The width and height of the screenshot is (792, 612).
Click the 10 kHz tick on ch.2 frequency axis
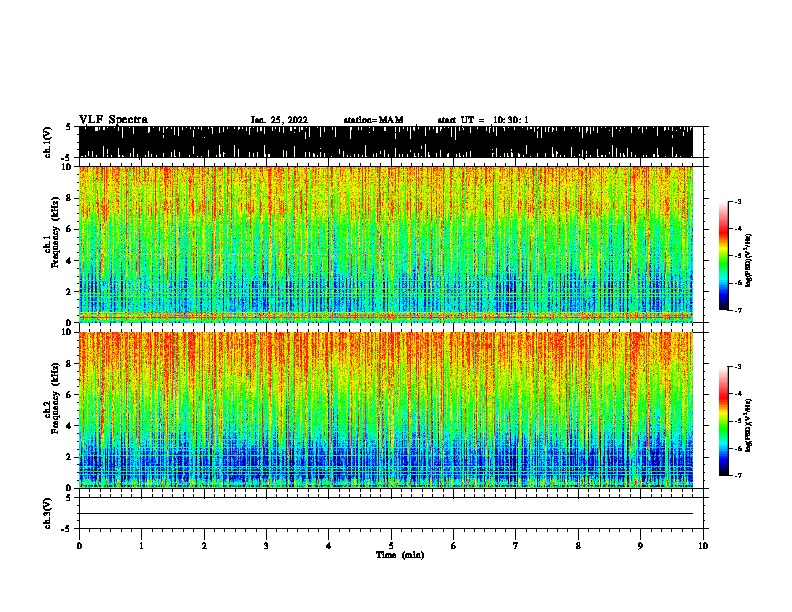pyautogui.click(x=67, y=332)
